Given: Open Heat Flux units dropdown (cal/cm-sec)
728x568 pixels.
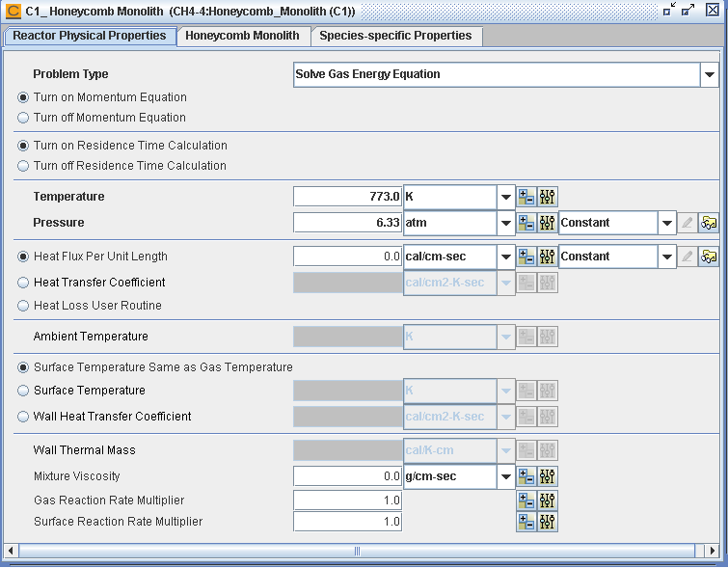Looking at the screenshot, I should (x=505, y=257).
